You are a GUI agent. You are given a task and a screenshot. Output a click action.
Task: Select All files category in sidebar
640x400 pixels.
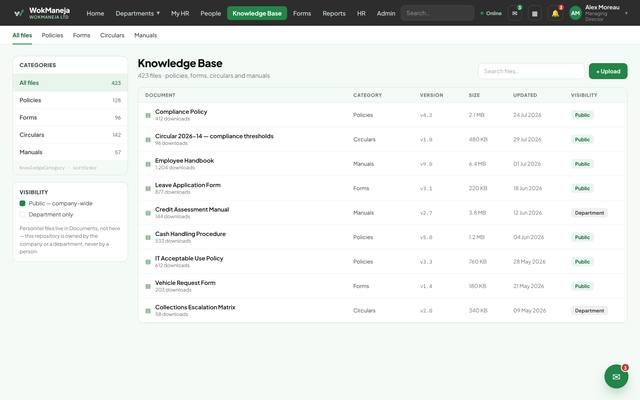[x=70, y=83]
